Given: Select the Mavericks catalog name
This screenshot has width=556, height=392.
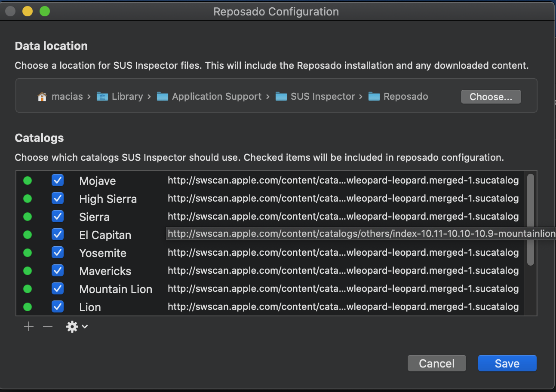Looking at the screenshot, I should 105,271.
